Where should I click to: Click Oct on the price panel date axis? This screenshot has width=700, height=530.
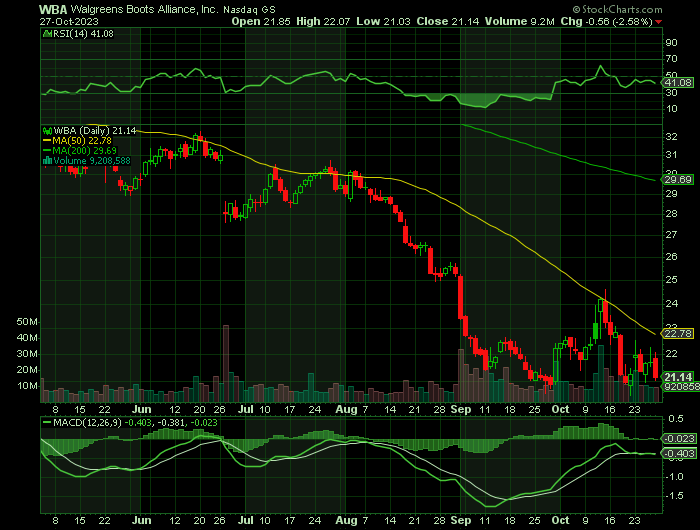pos(560,409)
